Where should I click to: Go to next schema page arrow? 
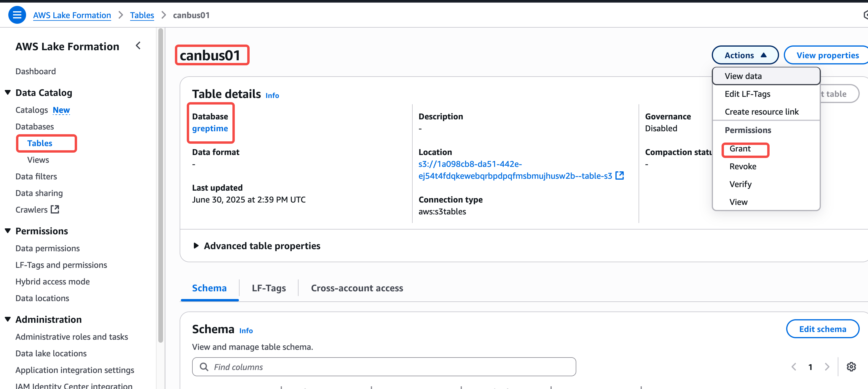pyautogui.click(x=827, y=367)
